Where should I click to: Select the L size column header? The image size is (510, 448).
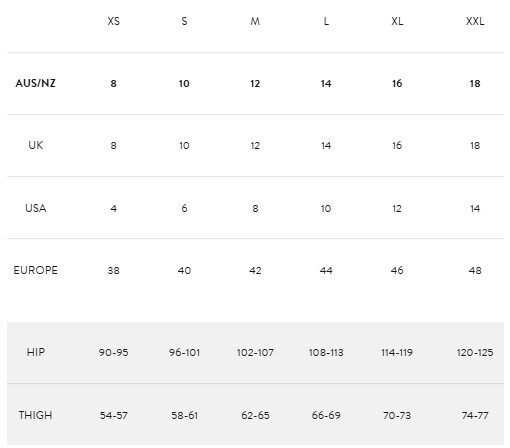point(326,21)
